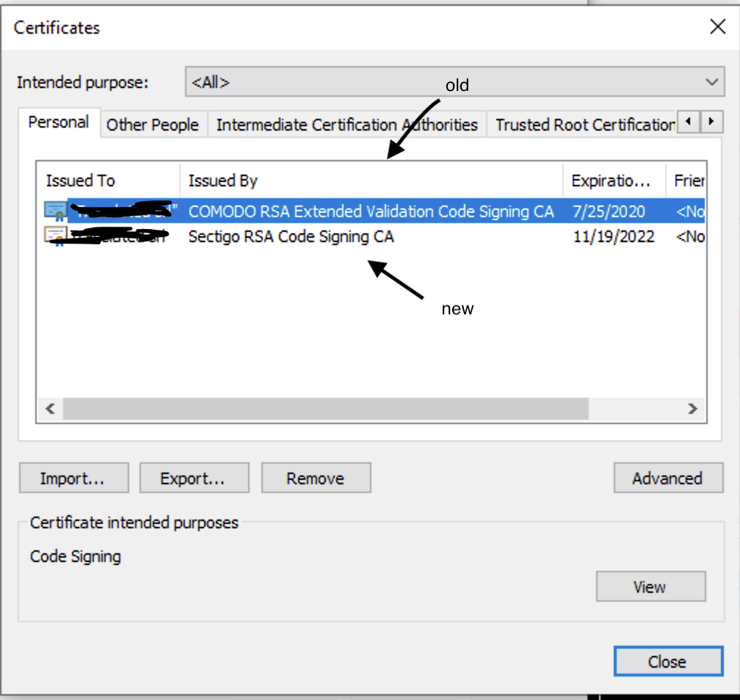Click the Export button
This screenshot has width=740, height=700.
pyautogui.click(x=194, y=478)
